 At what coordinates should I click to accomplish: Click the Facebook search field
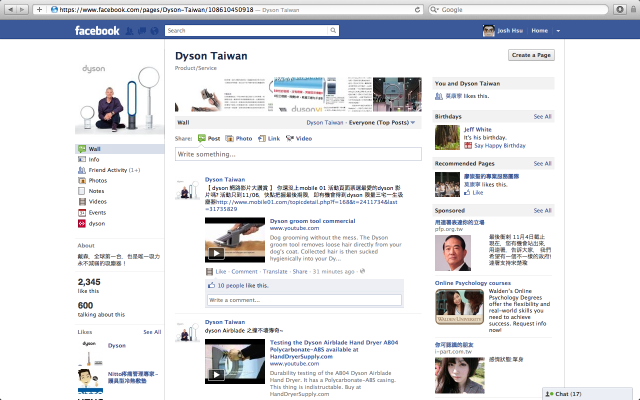point(246,30)
